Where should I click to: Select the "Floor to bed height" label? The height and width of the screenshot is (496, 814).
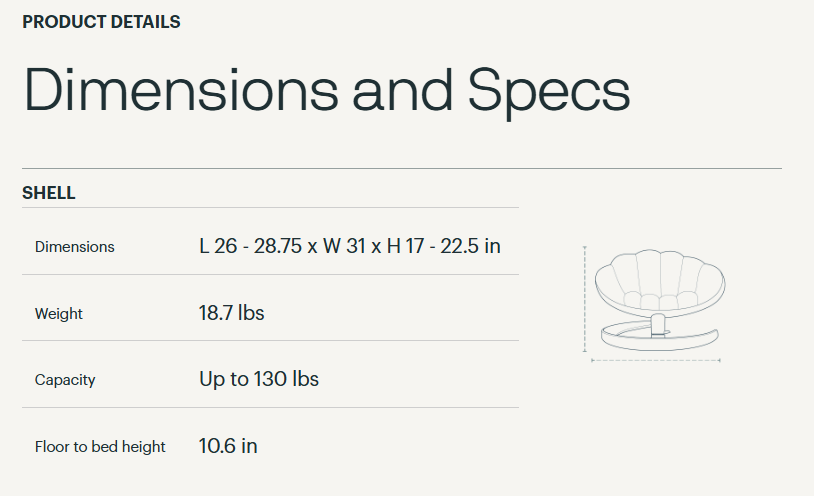coord(100,447)
